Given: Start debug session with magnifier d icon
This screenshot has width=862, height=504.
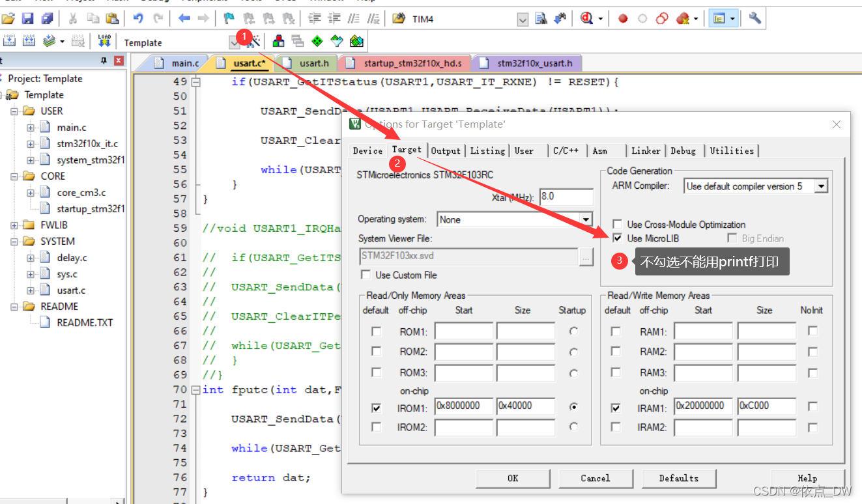Looking at the screenshot, I should coord(586,19).
